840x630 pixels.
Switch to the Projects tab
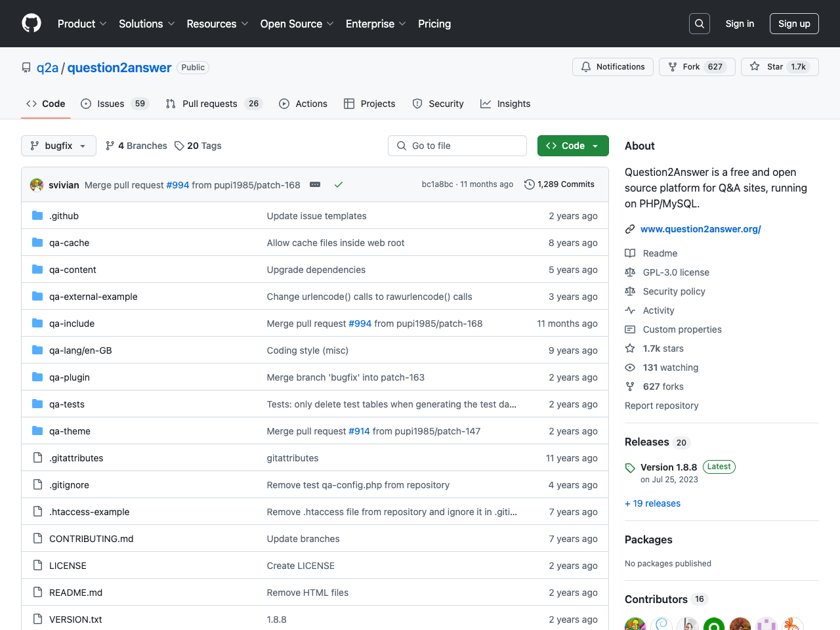pos(369,104)
